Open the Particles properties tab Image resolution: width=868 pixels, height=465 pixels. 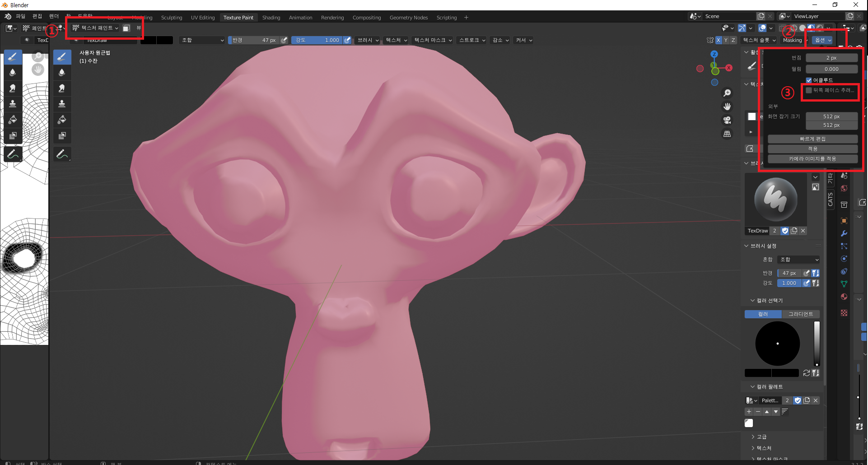pyautogui.click(x=844, y=246)
